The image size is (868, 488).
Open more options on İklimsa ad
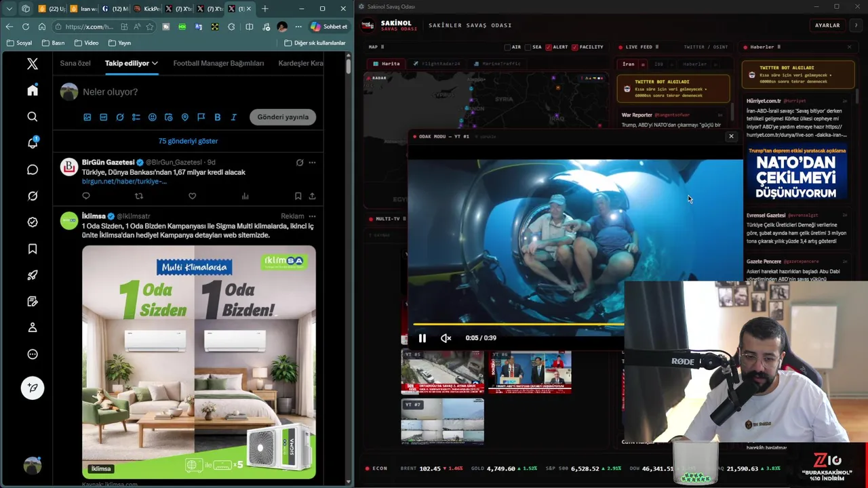tap(312, 216)
